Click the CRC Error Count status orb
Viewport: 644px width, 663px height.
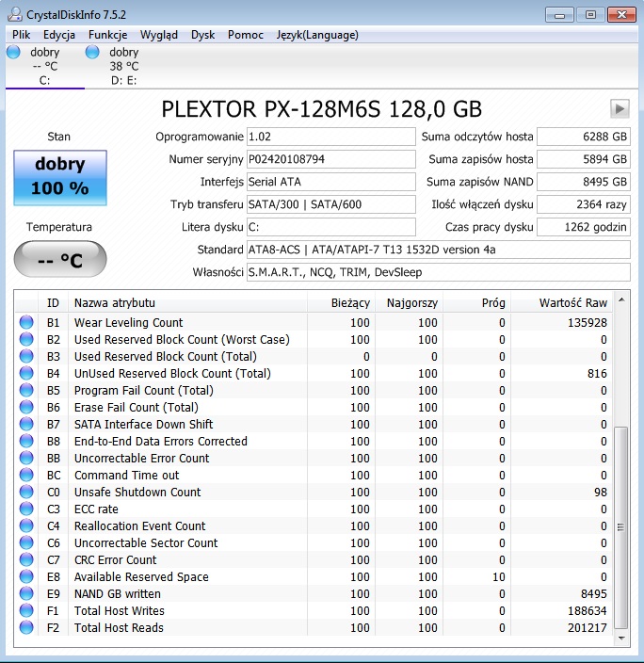[26, 559]
